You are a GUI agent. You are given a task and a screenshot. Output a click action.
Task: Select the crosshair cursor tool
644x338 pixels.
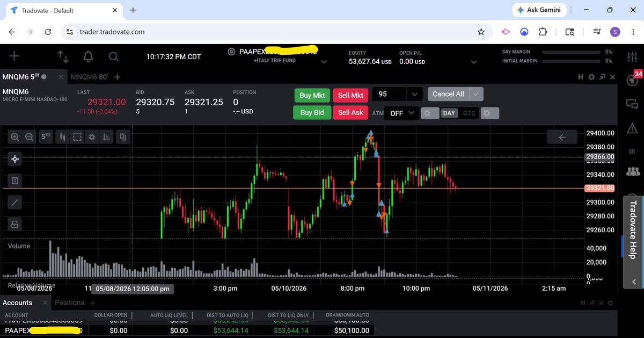click(x=14, y=159)
